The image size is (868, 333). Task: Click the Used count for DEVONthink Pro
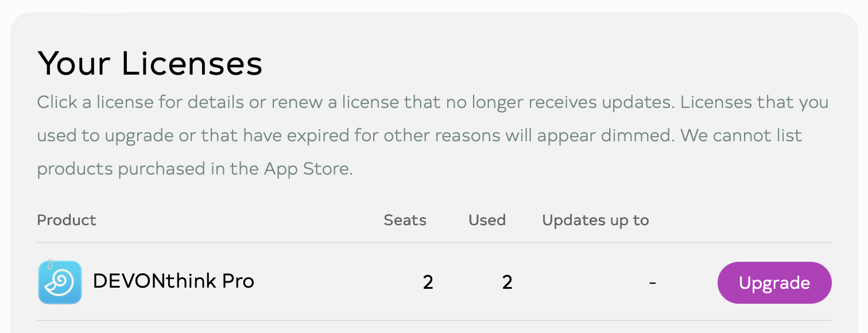click(507, 282)
